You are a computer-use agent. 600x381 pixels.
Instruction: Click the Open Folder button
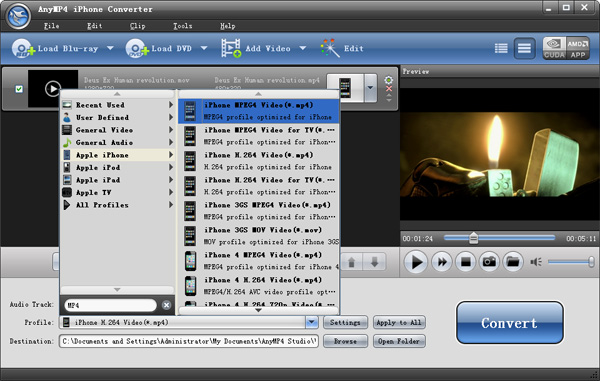point(399,341)
